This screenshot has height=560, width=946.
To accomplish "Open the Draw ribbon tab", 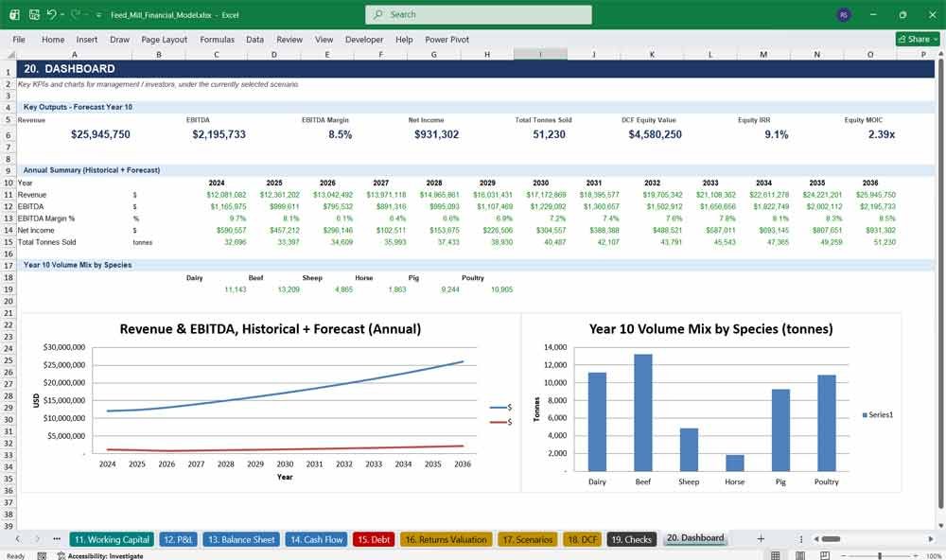I will click(119, 39).
